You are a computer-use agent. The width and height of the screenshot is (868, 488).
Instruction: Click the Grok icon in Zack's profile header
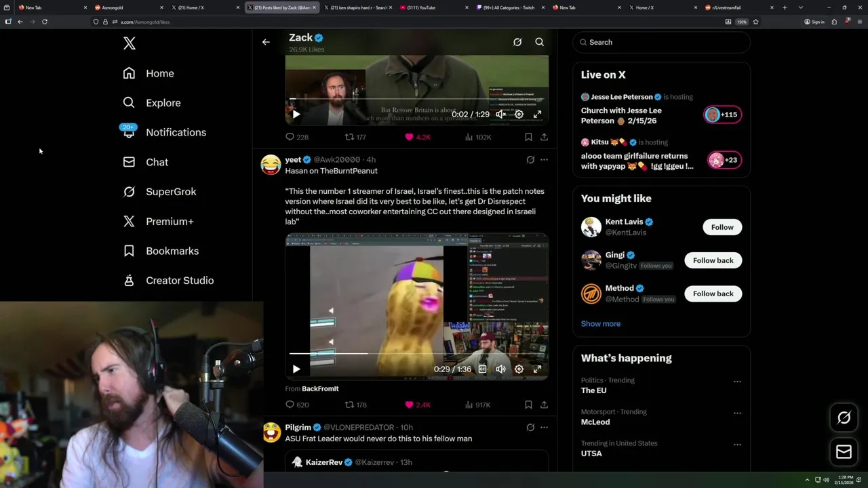pyautogui.click(x=517, y=42)
